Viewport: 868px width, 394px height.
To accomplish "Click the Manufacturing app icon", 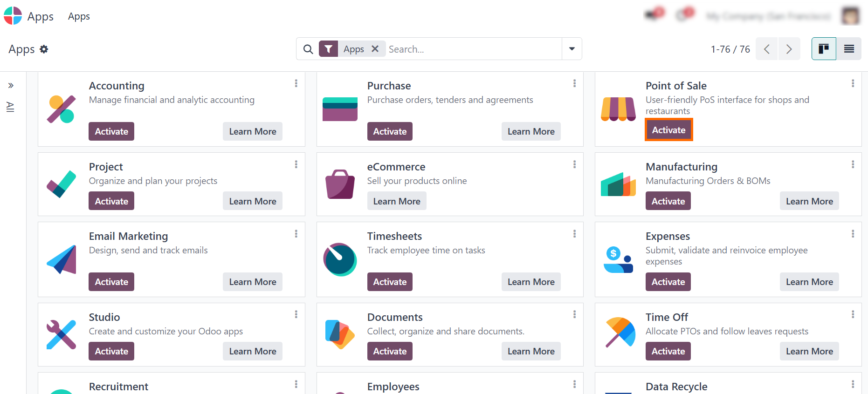I will tap(618, 184).
